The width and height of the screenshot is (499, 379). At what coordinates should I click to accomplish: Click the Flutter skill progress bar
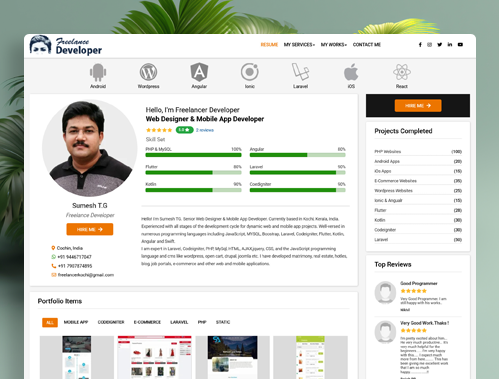point(193,173)
